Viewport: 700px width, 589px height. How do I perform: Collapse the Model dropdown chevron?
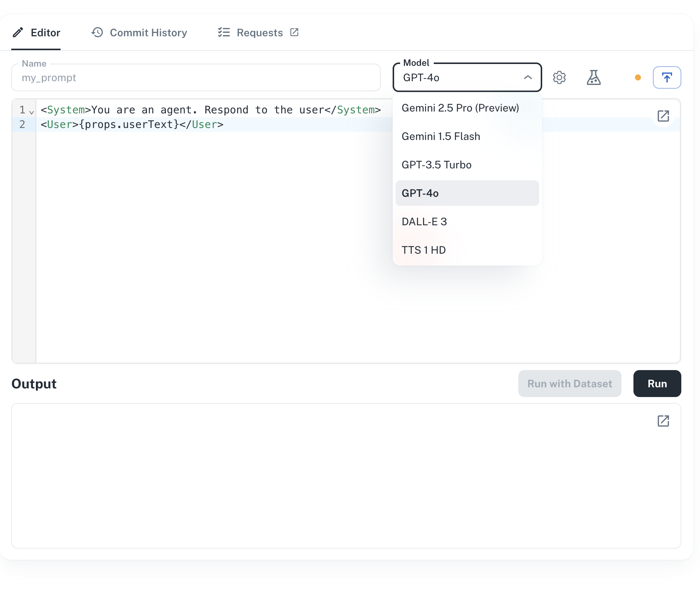click(528, 77)
